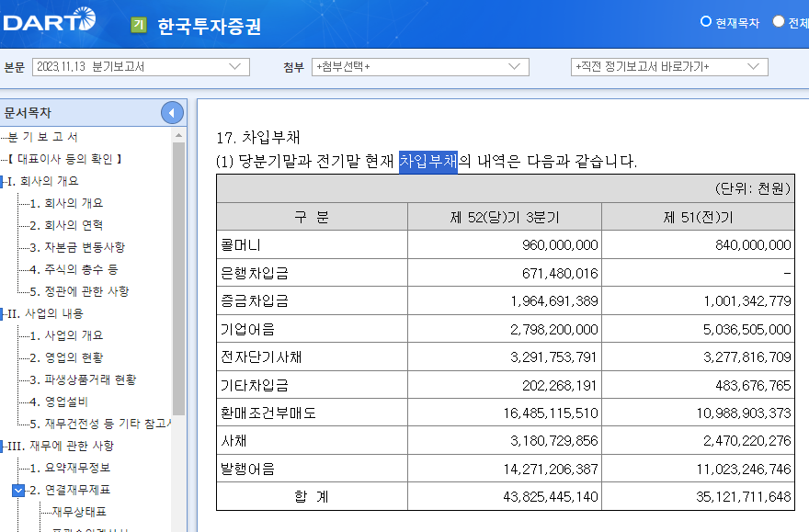Click the DART logo in the header
The image size is (809, 532).
(51, 23)
